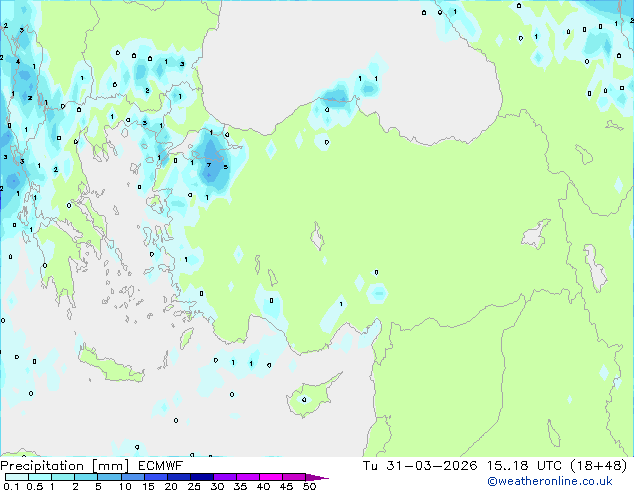This screenshot has width=634, height=490.
Task: Click the '15..18 UTC' time range text
Action: (524, 466)
